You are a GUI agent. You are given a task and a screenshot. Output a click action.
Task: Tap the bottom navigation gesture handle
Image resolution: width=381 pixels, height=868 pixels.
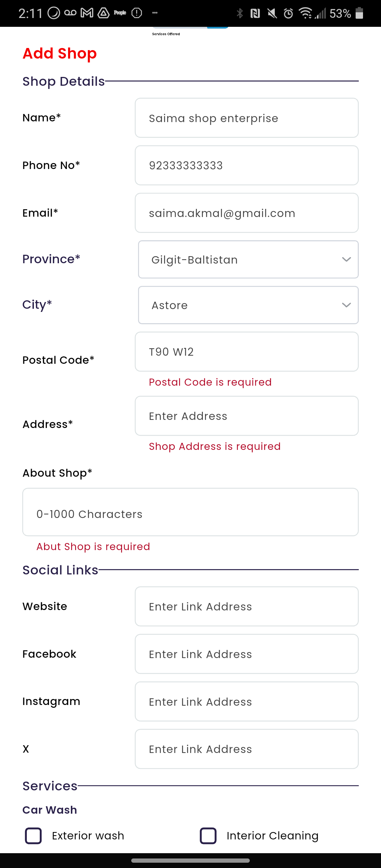pos(190,861)
